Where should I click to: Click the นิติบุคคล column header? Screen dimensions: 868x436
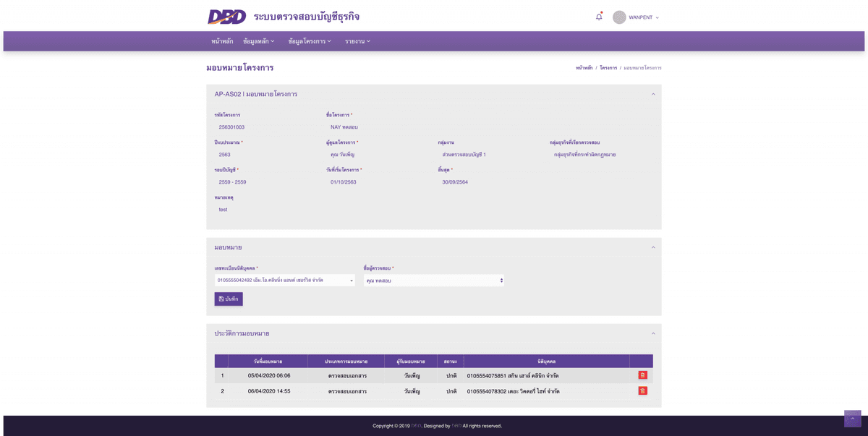click(547, 362)
